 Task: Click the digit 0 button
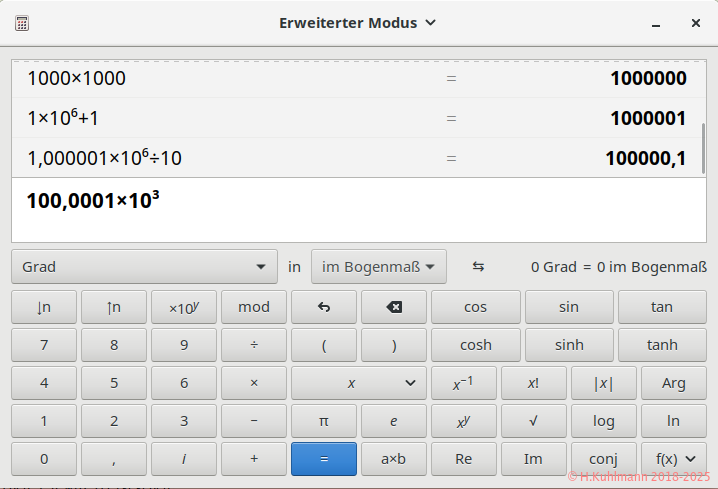(x=44, y=459)
